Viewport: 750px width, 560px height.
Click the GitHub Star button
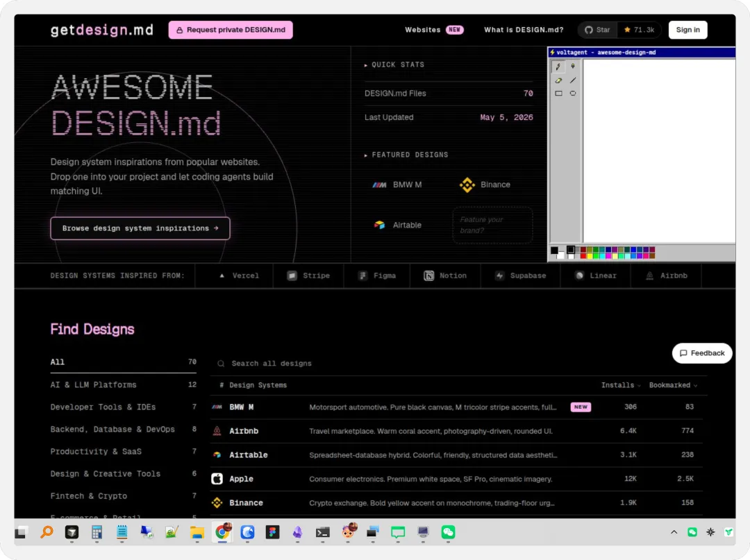(x=597, y=30)
